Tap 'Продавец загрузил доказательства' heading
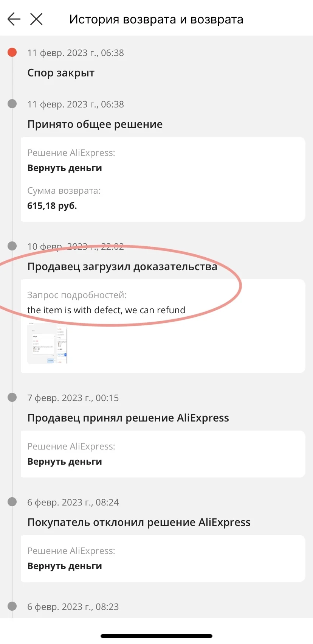Image resolution: width=313 pixels, height=644 pixels. click(x=122, y=266)
